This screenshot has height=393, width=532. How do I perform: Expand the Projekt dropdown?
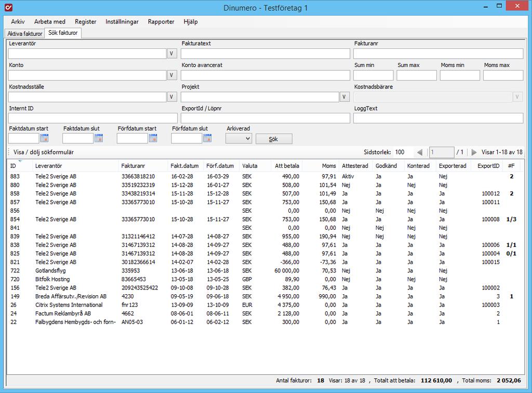[344, 97]
